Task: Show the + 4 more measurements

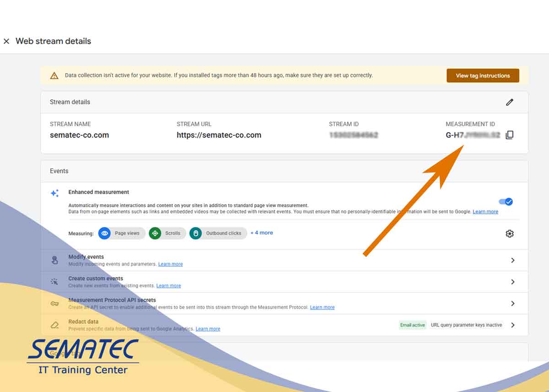Action: pyautogui.click(x=262, y=233)
